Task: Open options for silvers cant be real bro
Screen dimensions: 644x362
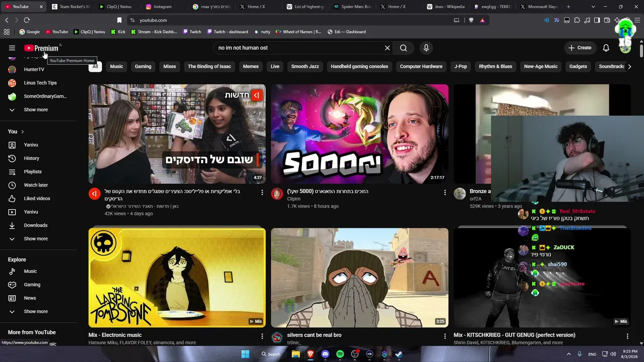Action: 445,336
